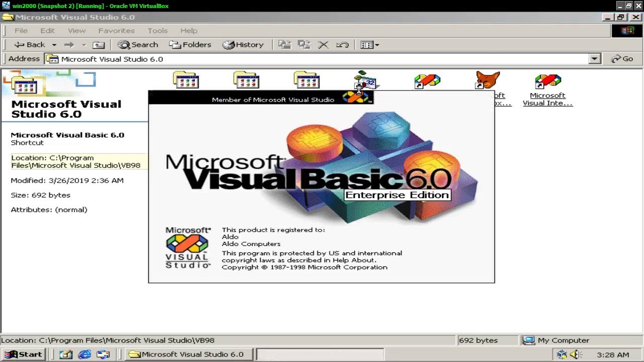Open the Help menu
Viewport: 644px width, 362px height.
[x=189, y=31]
